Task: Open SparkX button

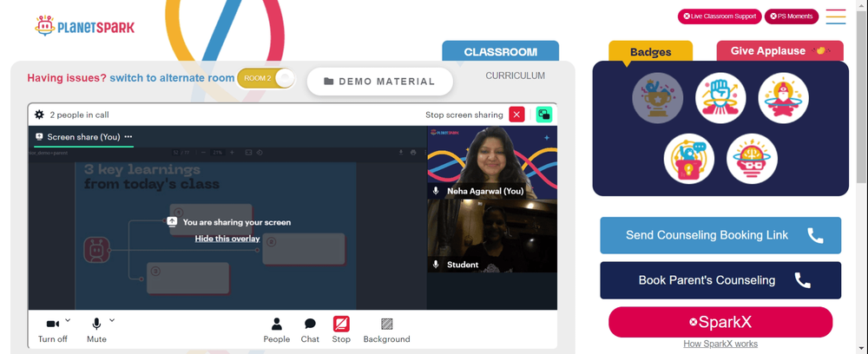Action: (x=720, y=322)
